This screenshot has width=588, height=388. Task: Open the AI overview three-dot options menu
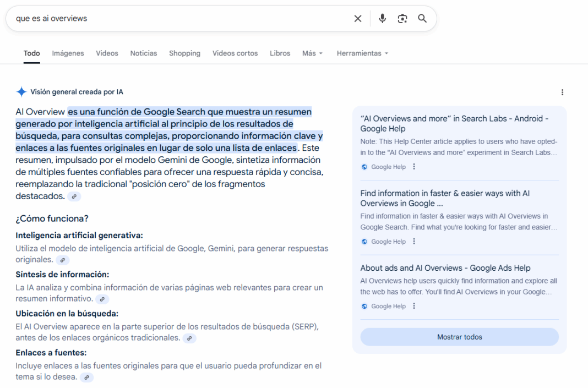point(562,92)
